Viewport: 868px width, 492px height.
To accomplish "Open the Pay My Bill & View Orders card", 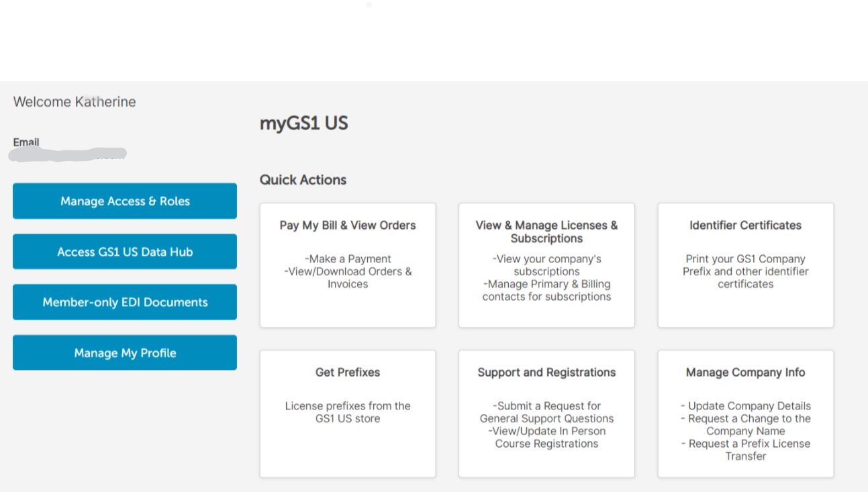I will pyautogui.click(x=348, y=266).
